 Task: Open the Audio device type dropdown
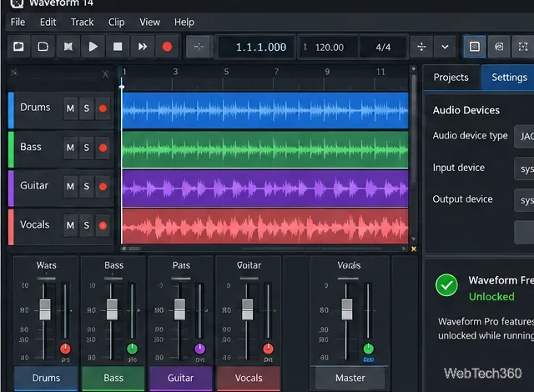pyautogui.click(x=524, y=137)
